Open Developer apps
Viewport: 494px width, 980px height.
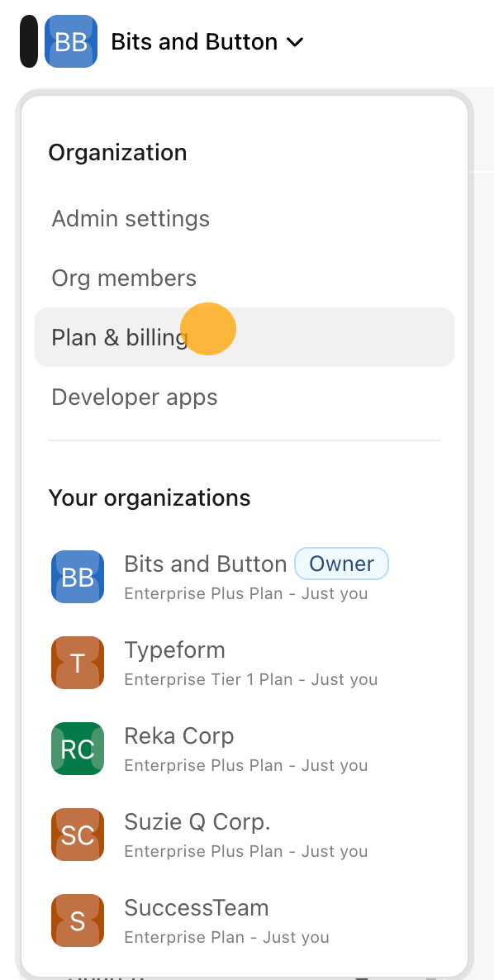point(135,397)
